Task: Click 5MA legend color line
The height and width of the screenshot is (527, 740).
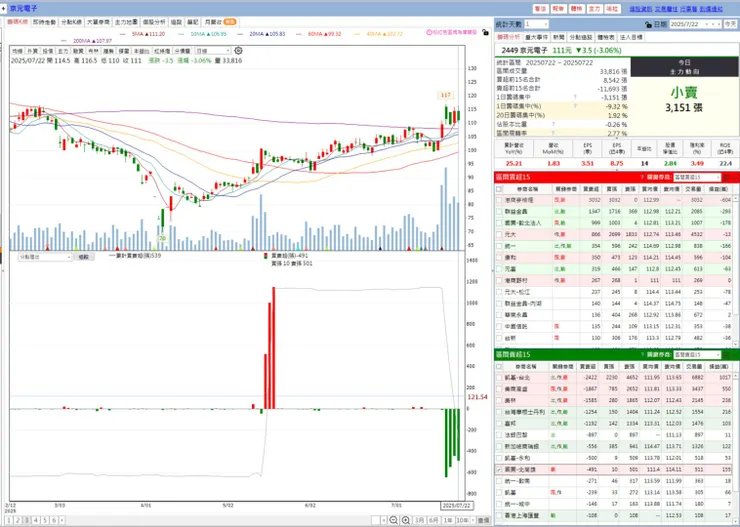Action: pos(123,34)
